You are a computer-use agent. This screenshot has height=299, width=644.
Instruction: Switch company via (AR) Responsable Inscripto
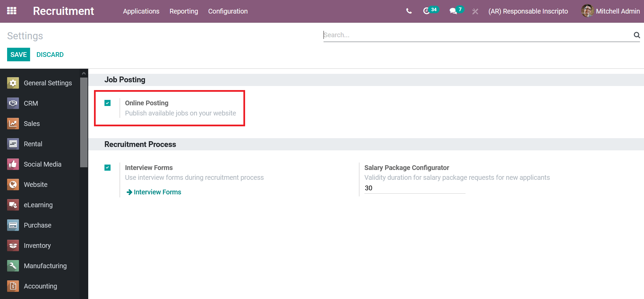click(528, 11)
